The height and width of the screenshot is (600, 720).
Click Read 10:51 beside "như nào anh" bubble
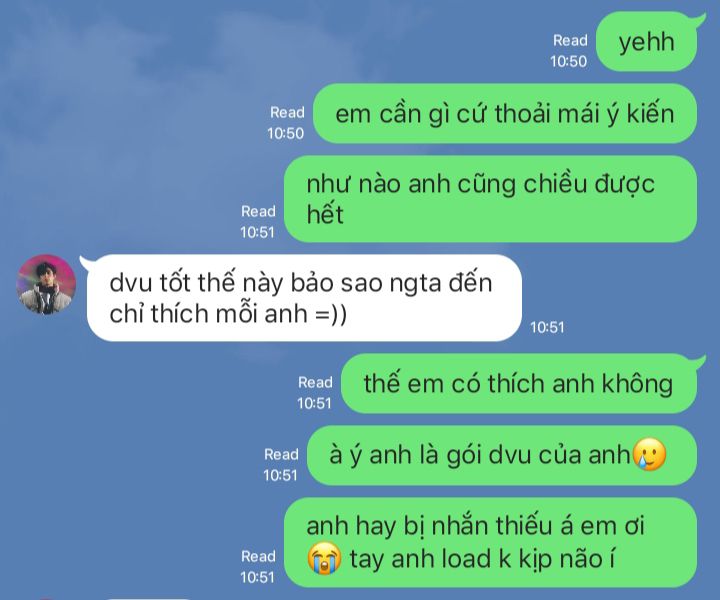(258, 222)
